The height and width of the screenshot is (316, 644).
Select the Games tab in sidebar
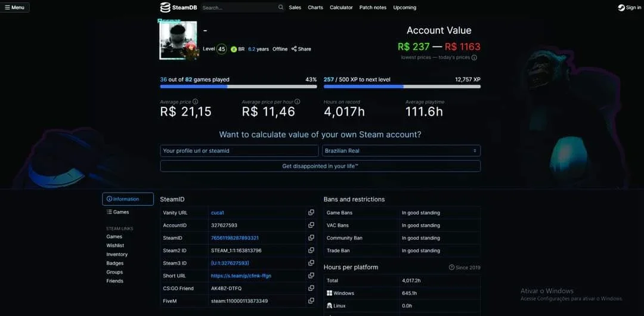click(118, 212)
